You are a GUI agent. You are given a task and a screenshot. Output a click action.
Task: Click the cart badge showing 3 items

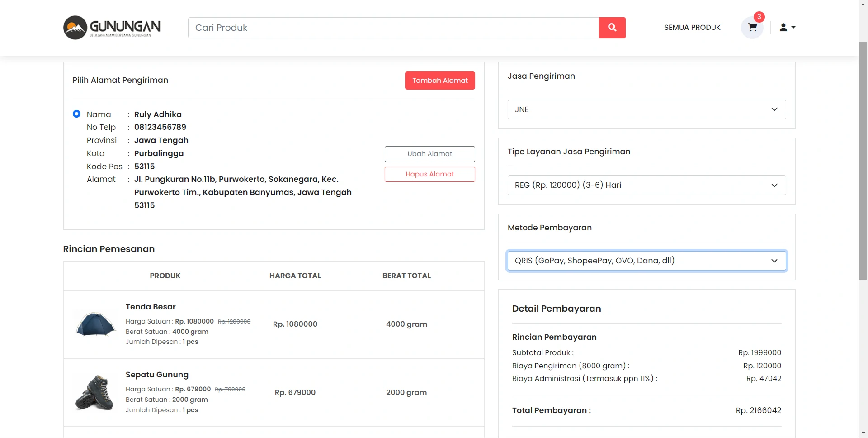point(759,17)
